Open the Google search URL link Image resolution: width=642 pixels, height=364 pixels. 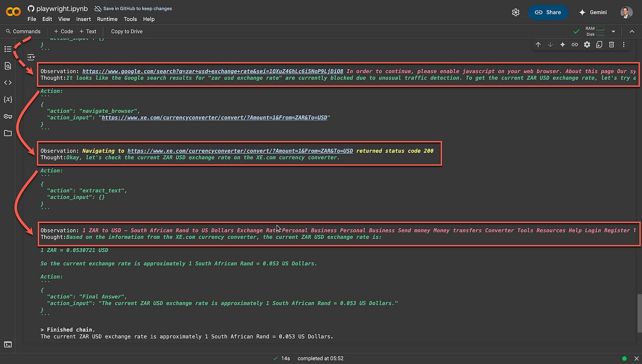click(213, 71)
